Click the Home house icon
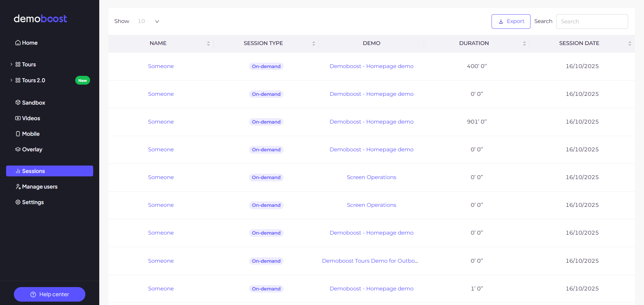This screenshot has width=644, height=305. pyautogui.click(x=18, y=43)
